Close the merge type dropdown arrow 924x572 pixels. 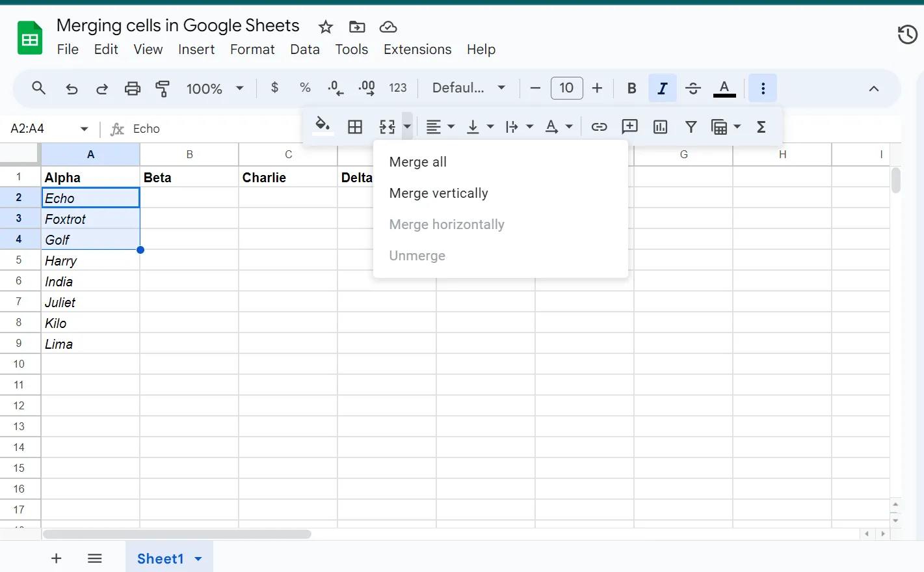coord(407,127)
